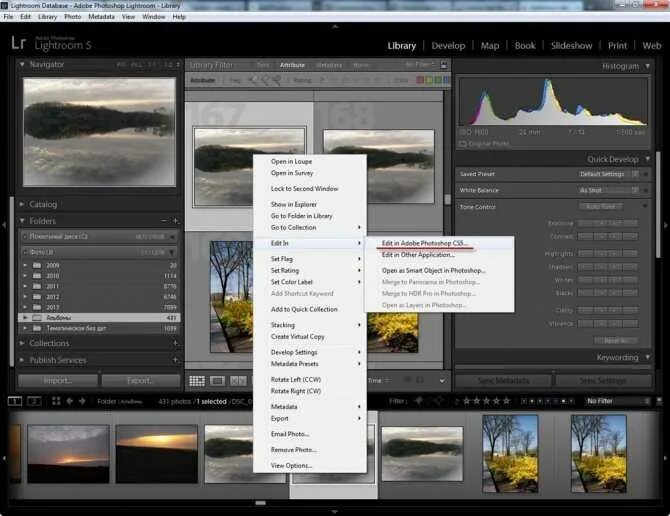The width and height of the screenshot is (670, 516).
Task: Collapse the Quick Develop panel
Action: (648, 159)
